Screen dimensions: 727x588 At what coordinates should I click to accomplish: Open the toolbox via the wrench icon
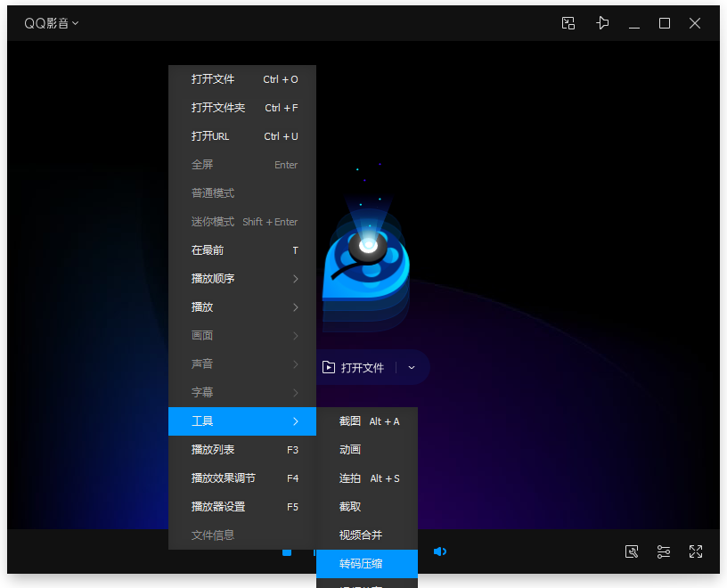(x=632, y=552)
